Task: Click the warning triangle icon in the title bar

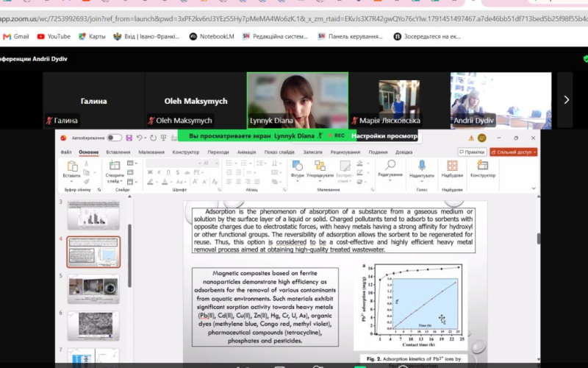Action: [471, 138]
